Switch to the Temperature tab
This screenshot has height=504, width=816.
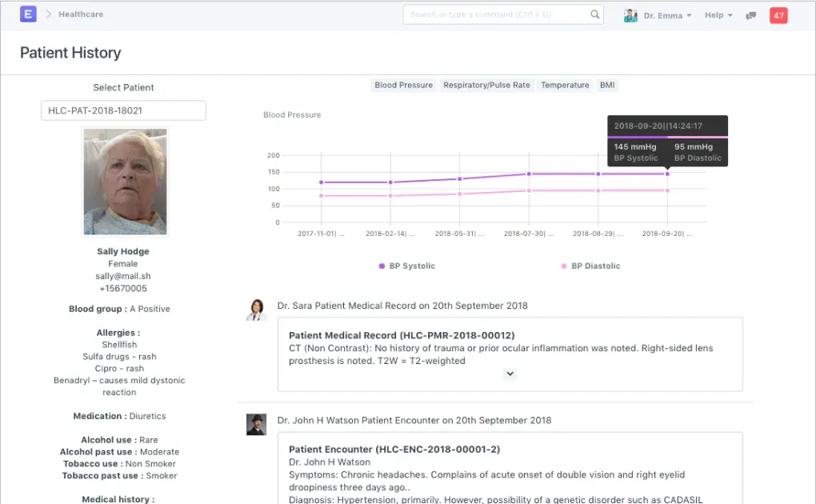coord(565,85)
